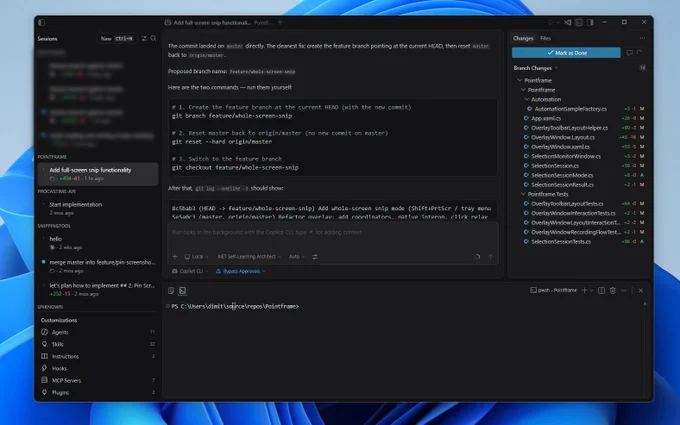
Task: Open OverlayWindowInteractionTests.cs change
Action: [x=573, y=213]
